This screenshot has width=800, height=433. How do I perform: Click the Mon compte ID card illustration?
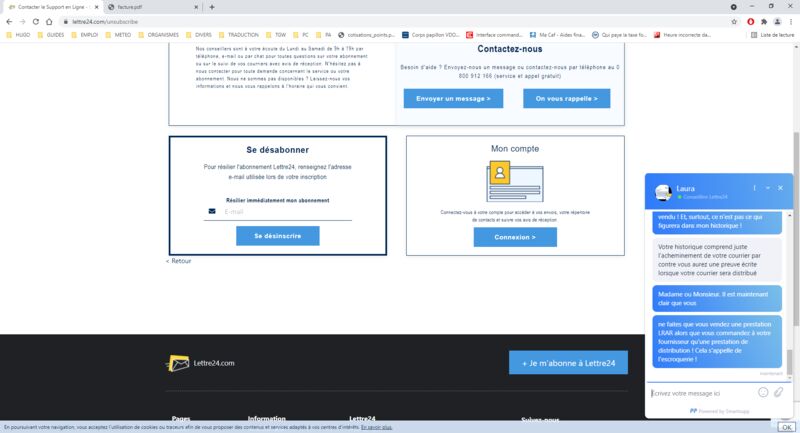coord(515,181)
